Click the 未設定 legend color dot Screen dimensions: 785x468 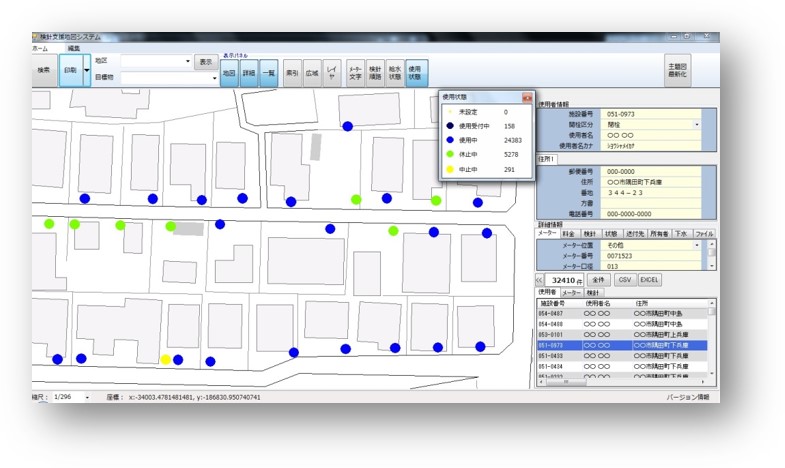tap(450, 112)
